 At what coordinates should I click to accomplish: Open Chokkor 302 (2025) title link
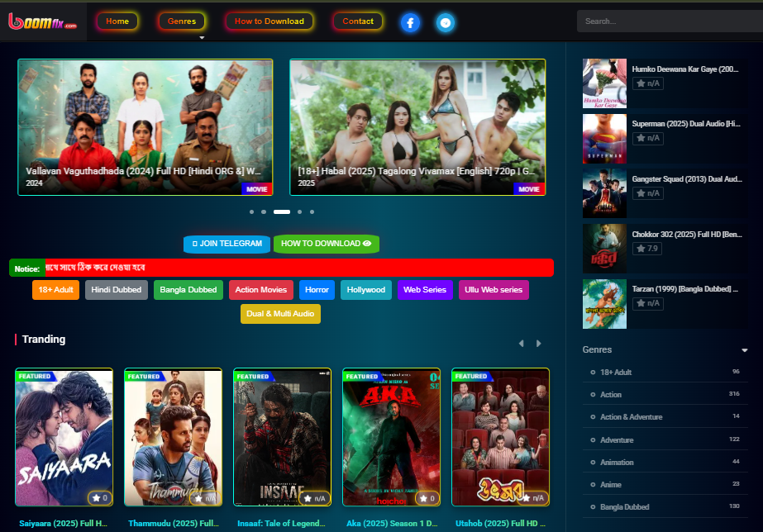pyautogui.click(x=687, y=235)
